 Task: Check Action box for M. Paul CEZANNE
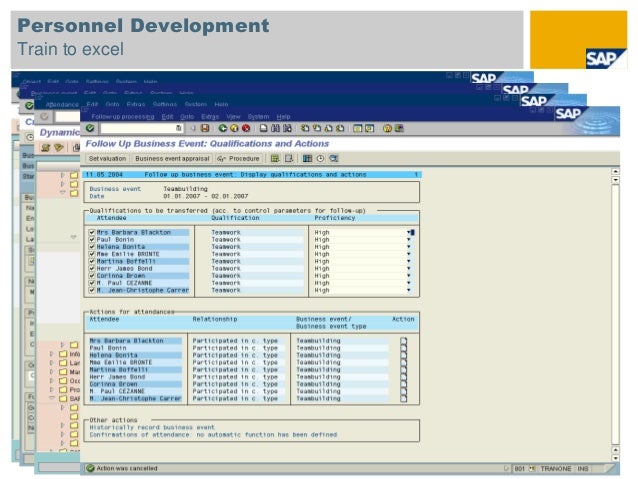(x=403, y=391)
